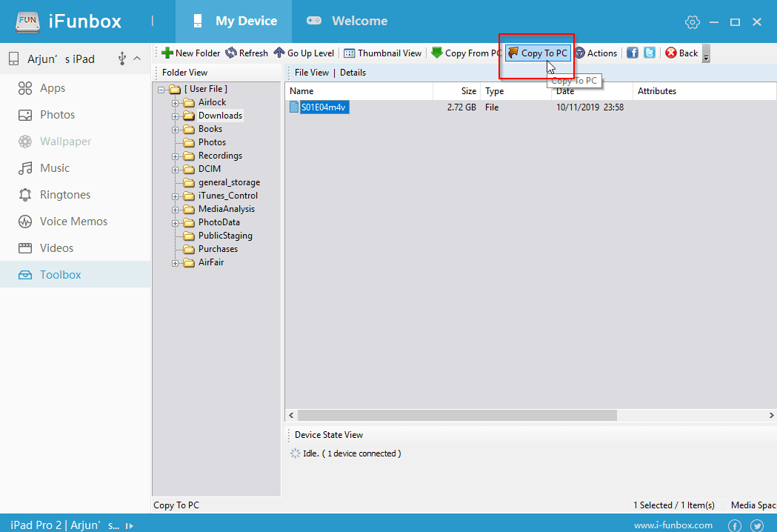Open www.i-funbox.com link
The image size is (777, 532).
click(x=673, y=525)
